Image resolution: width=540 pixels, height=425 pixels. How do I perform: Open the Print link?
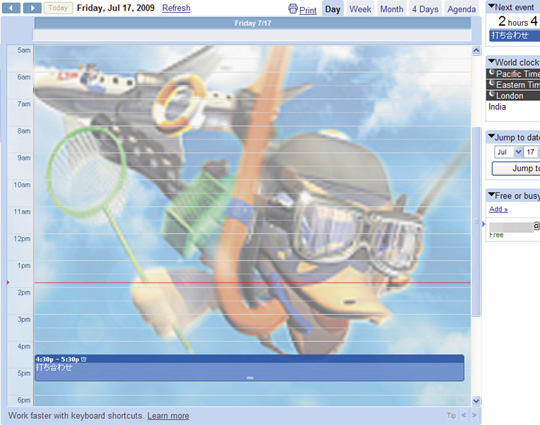(x=308, y=10)
